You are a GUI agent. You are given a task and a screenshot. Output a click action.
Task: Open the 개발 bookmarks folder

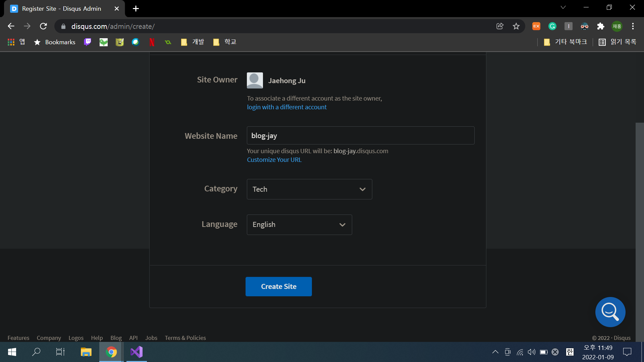[x=193, y=42]
